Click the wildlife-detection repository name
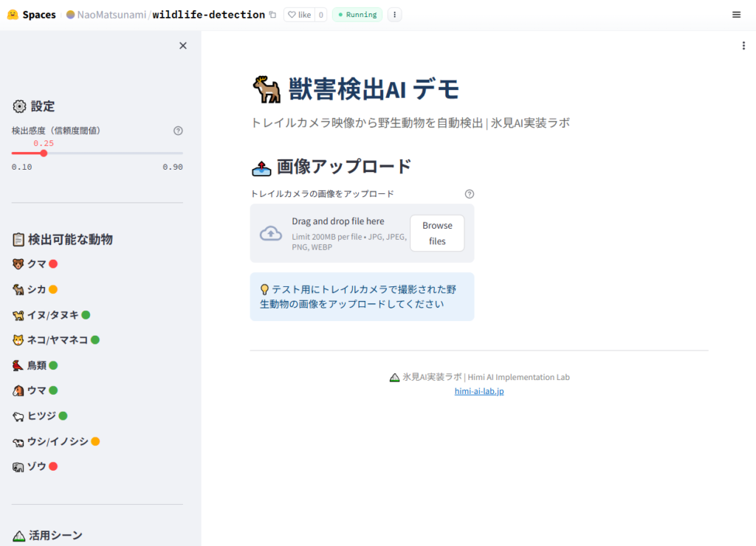756x546 pixels. (x=209, y=15)
